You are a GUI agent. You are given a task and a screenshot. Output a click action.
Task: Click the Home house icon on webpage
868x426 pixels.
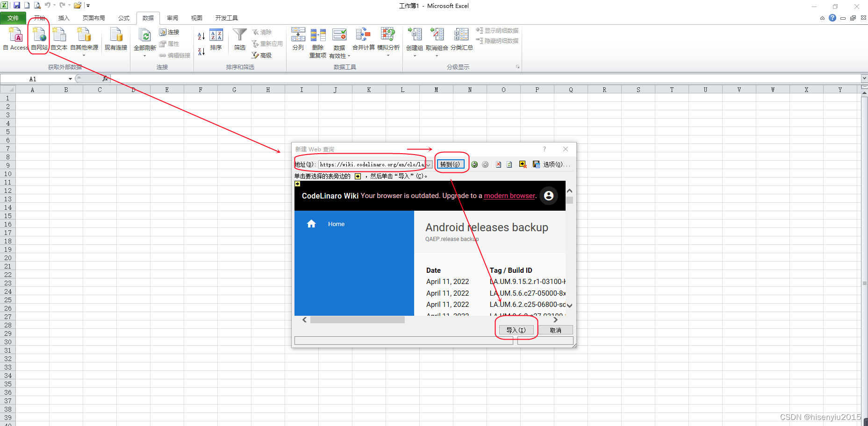(x=311, y=224)
